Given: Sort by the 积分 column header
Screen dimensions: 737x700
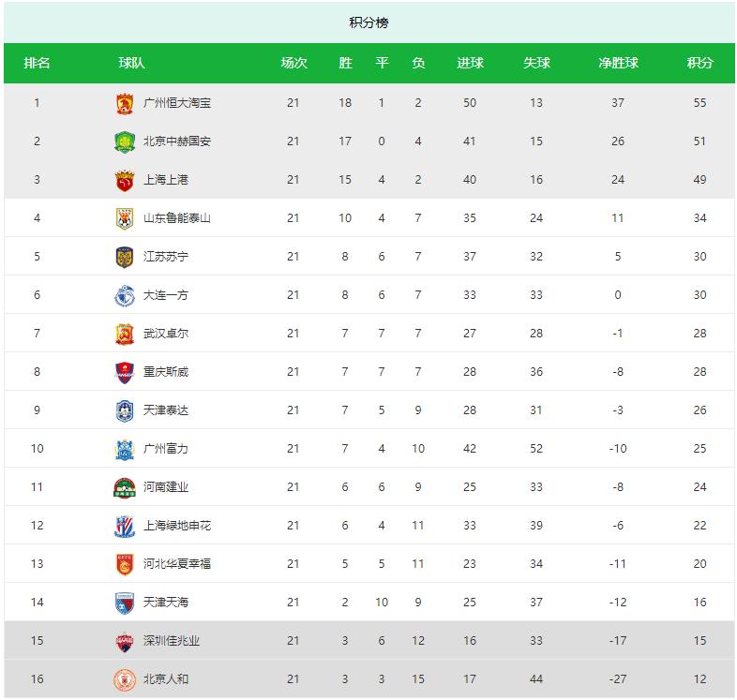Looking at the screenshot, I should click(x=699, y=64).
